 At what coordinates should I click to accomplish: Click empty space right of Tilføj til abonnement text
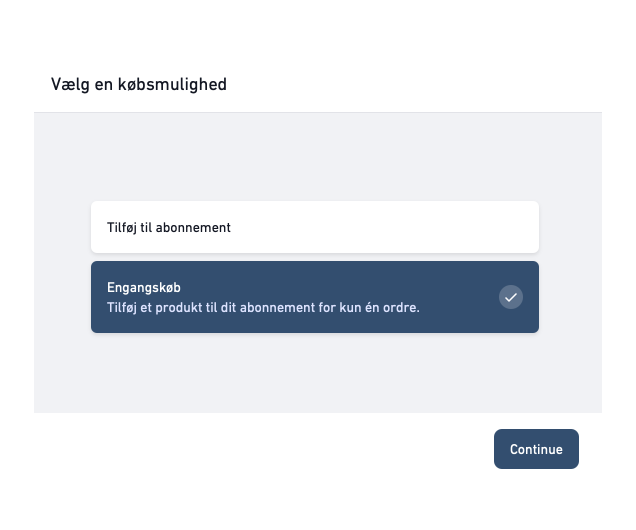[400, 227]
